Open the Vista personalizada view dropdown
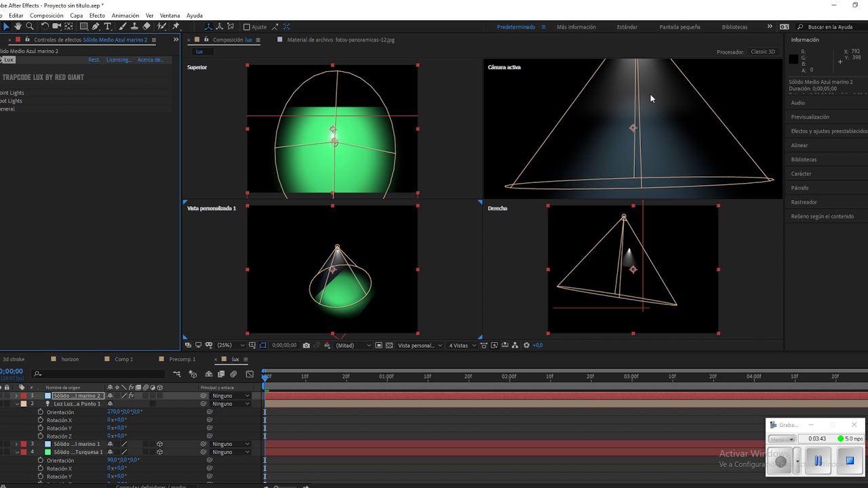Viewport: 868px width, 488px height. 420,345
